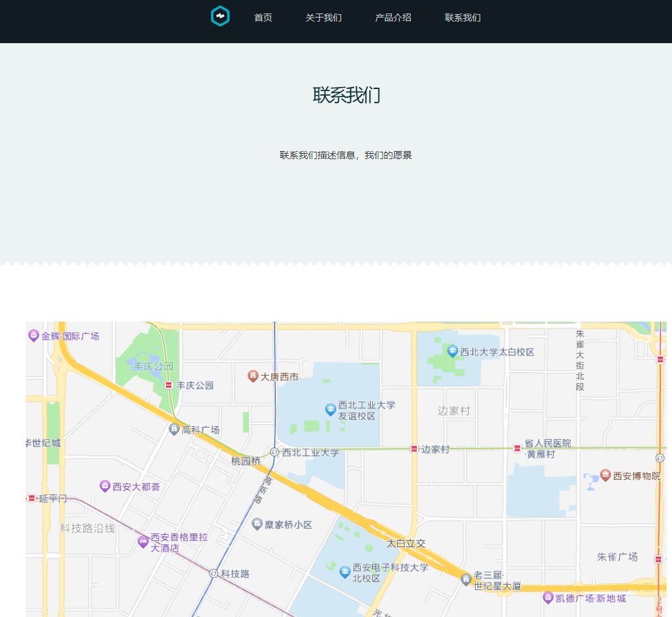Image resolution: width=672 pixels, height=617 pixels.
Task: Click the 延平门 metro station icon
Action: [31, 498]
